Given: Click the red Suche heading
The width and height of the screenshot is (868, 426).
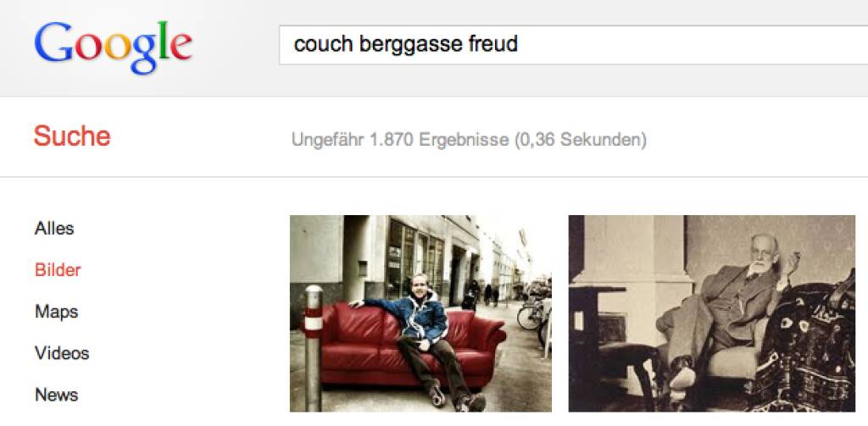Looking at the screenshot, I should click(x=72, y=136).
